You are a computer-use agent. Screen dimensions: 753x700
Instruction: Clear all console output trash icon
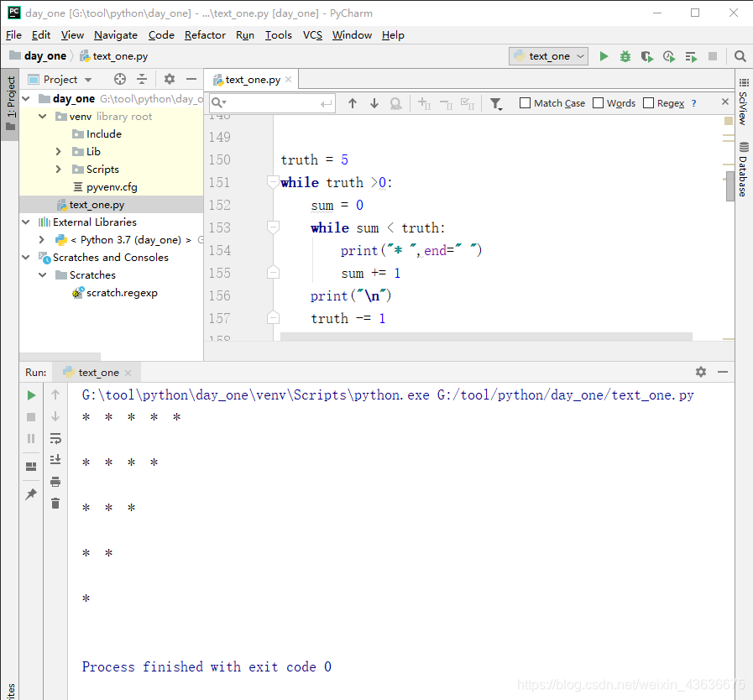pyautogui.click(x=55, y=503)
